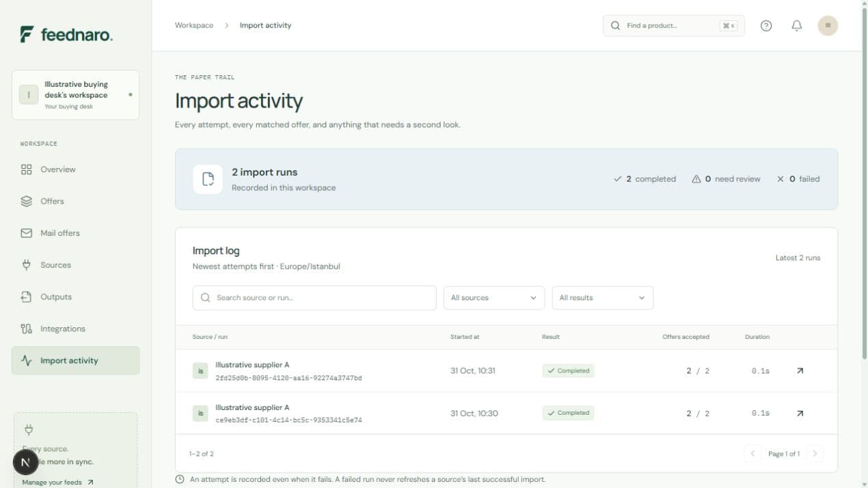Viewport: 868px width, 488px height.
Task: Select Import activity in the sidebar
Action: coord(76,361)
